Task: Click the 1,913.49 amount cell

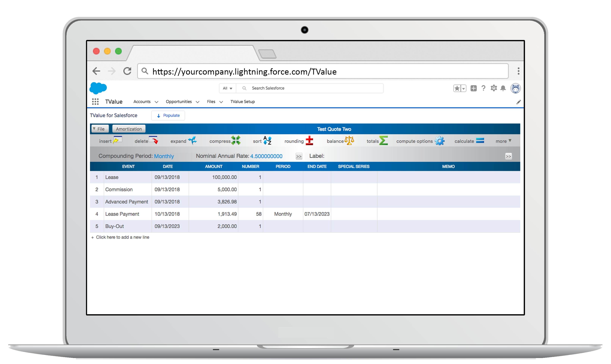Action: click(213, 214)
